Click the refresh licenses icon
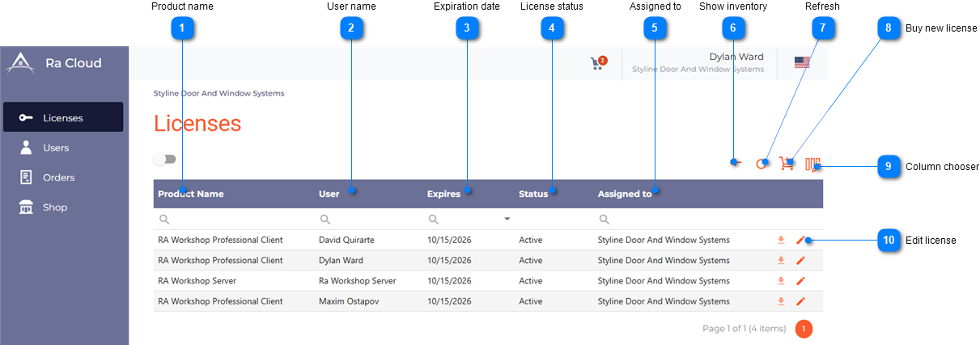The height and width of the screenshot is (345, 980). (x=761, y=164)
